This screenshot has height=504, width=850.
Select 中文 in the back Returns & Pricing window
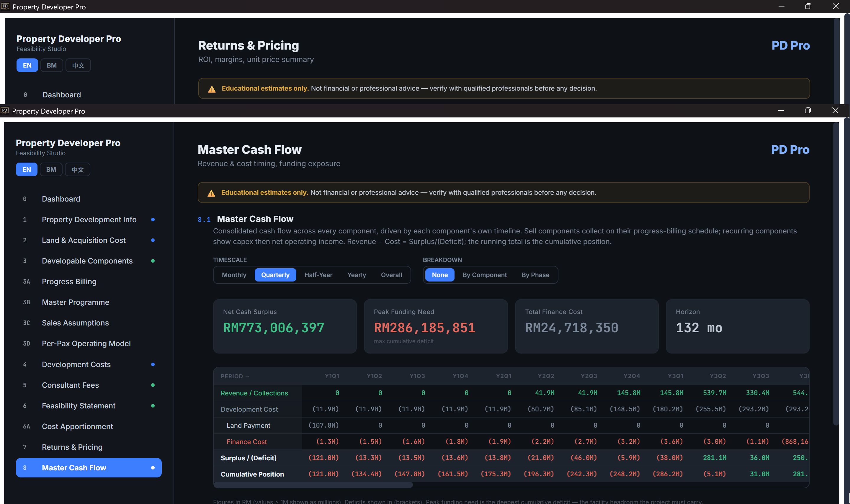pos(78,65)
